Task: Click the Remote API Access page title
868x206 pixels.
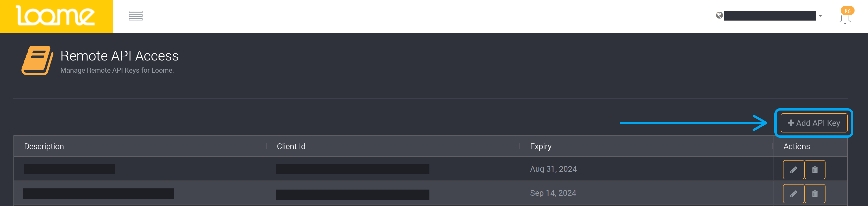Action: [119, 56]
